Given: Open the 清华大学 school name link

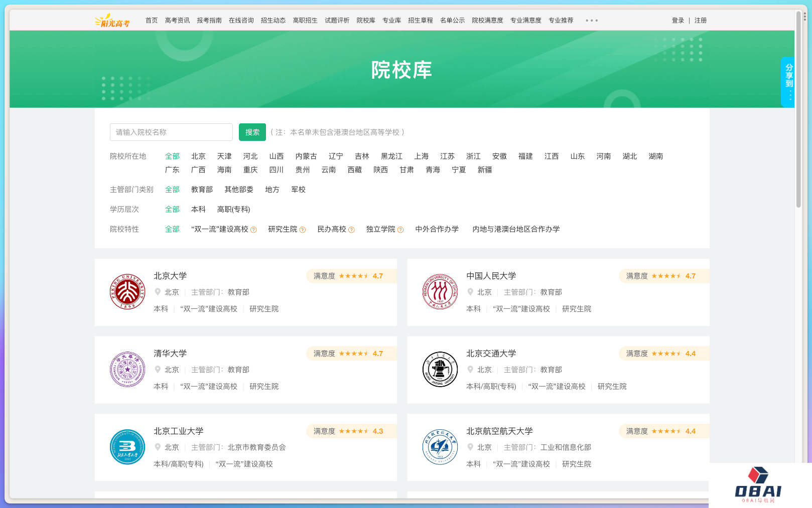Looking at the screenshot, I should pyautogui.click(x=170, y=354).
